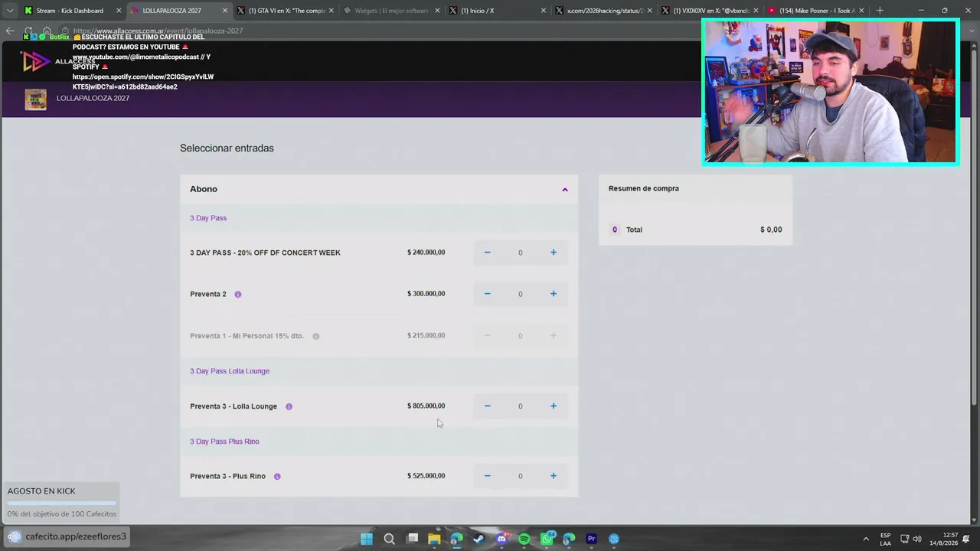This screenshot has width=980, height=551.
Task: Show hidden system tray icons
Action: 866,539
